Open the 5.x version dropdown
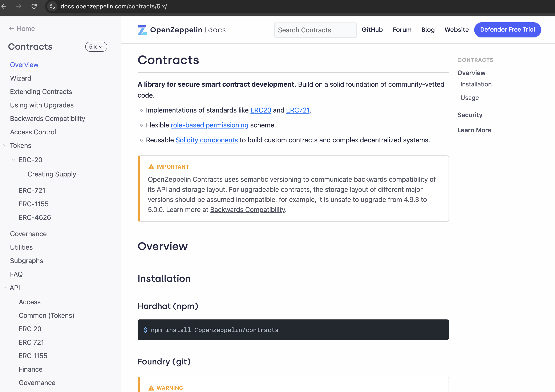The image size is (555, 392). 96,47
